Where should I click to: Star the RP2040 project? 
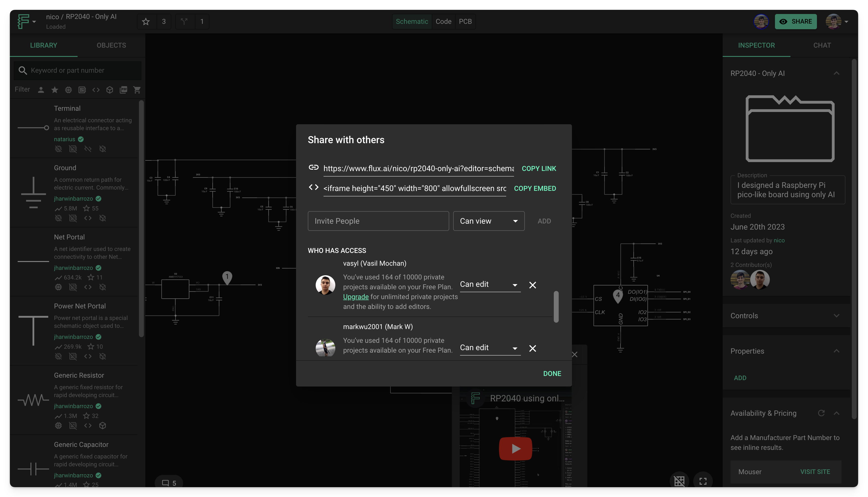[x=146, y=22]
